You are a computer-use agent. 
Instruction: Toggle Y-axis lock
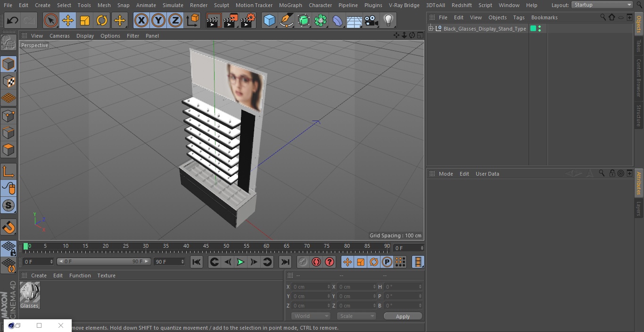tap(158, 21)
